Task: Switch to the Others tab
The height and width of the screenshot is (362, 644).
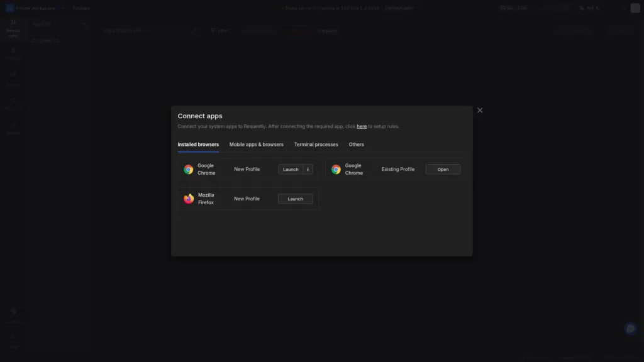Action: pyautogui.click(x=356, y=145)
